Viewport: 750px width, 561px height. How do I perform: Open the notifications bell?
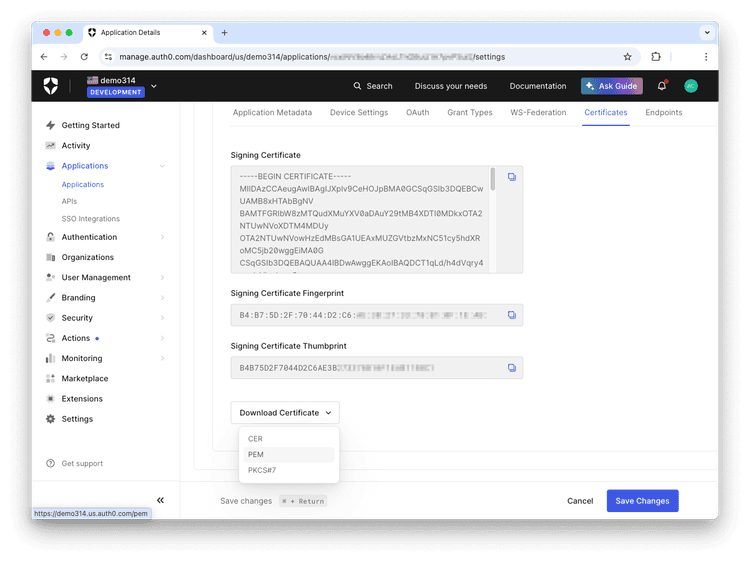point(661,86)
